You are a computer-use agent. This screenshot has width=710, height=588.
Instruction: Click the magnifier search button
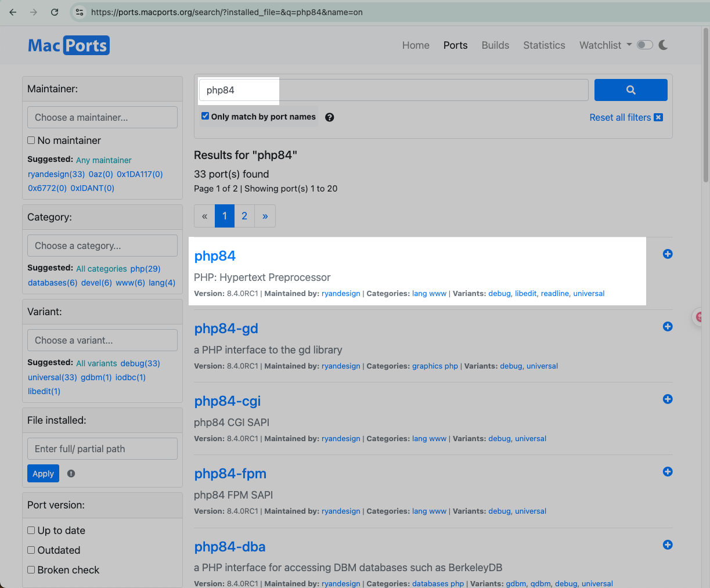click(x=630, y=90)
